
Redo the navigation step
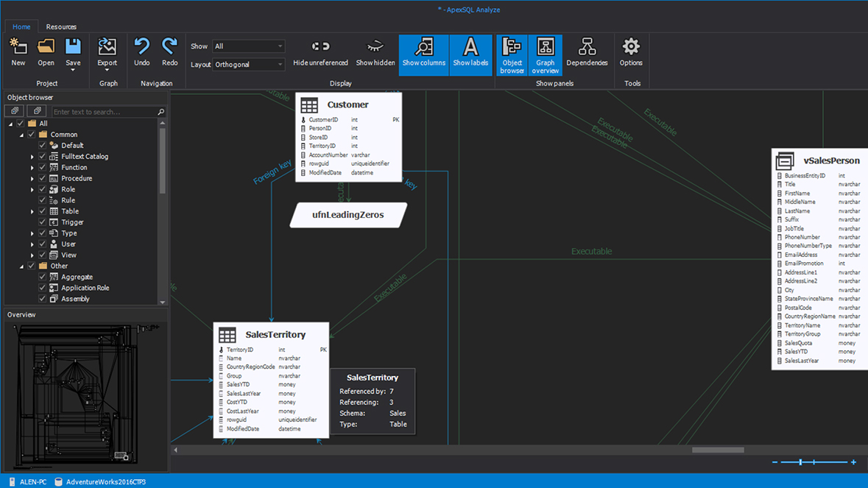[x=170, y=52]
